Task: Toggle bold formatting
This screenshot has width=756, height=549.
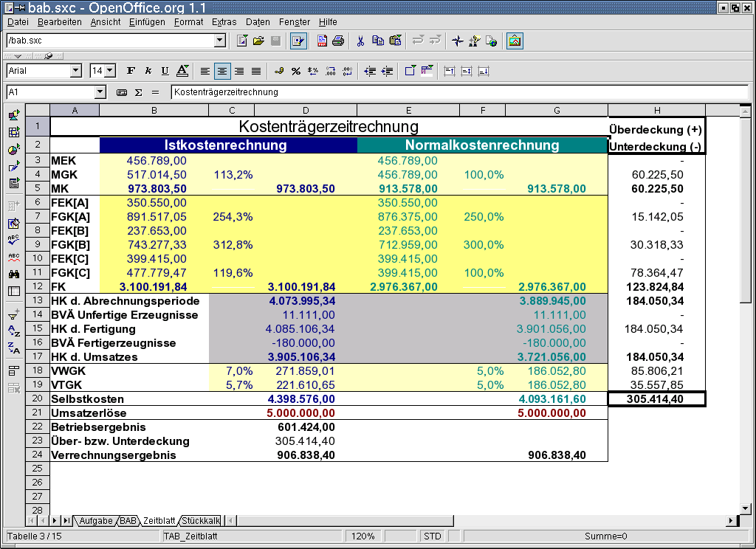Action: tap(131, 71)
